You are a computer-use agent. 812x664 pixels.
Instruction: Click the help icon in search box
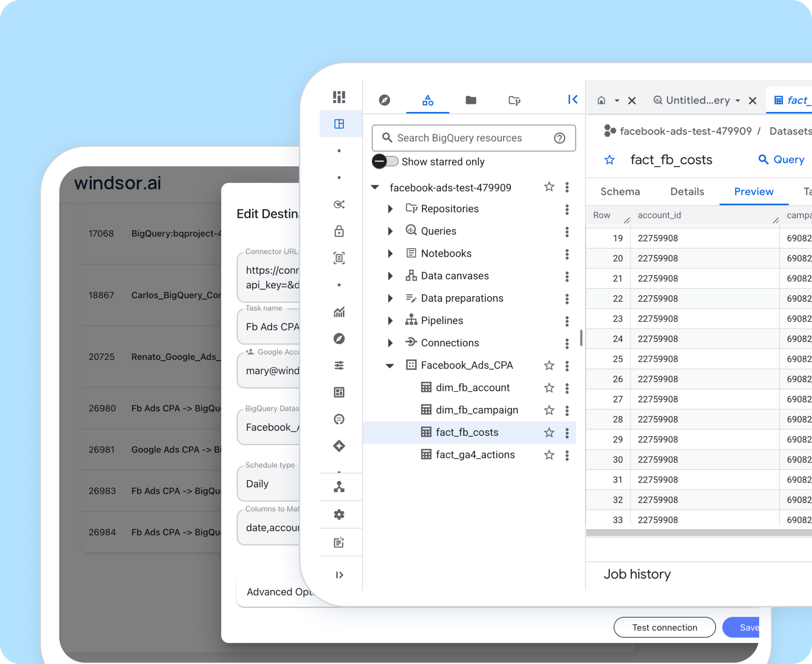point(559,138)
